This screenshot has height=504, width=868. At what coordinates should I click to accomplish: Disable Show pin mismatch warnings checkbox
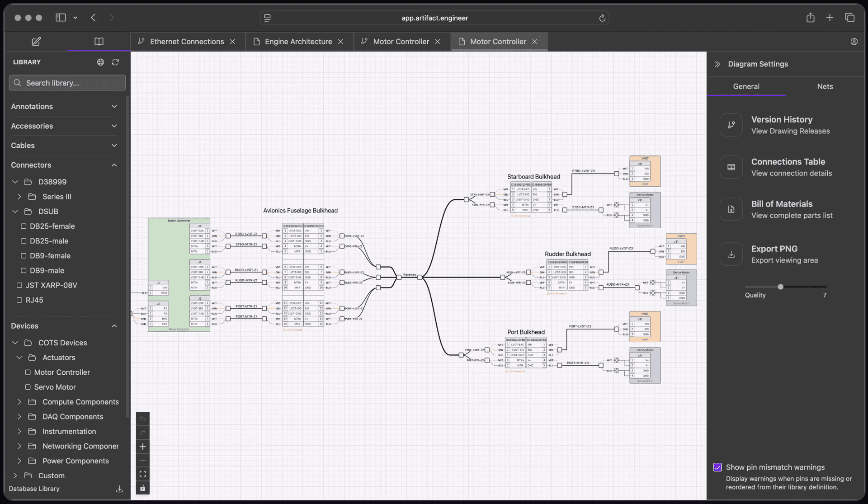tap(717, 467)
